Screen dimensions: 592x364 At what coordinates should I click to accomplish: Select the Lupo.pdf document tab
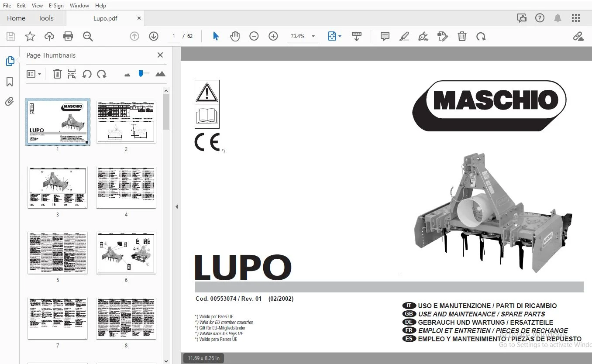(x=105, y=18)
